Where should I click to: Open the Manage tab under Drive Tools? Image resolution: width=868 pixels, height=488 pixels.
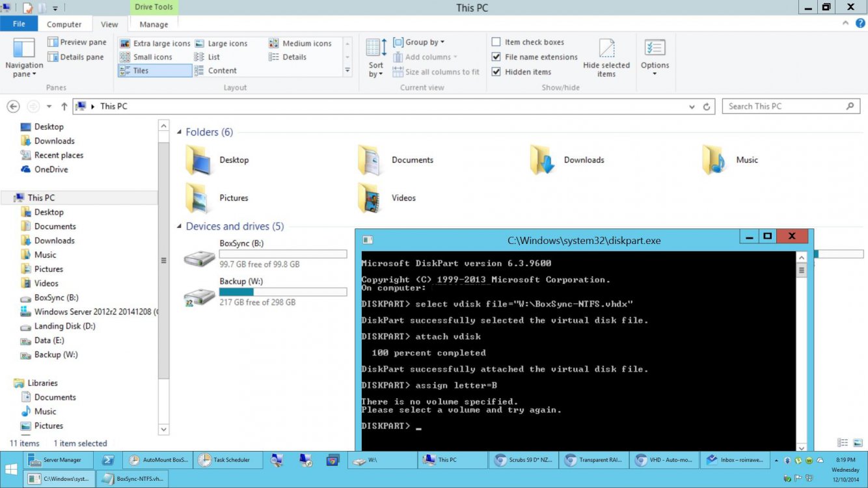tap(154, 23)
